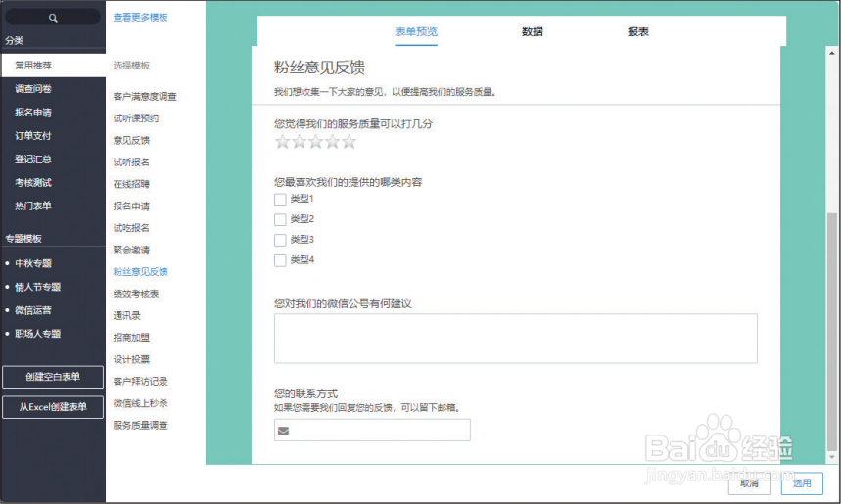Select the 意见反馈 template
The height and width of the screenshot is (504, 841).
(x=131, y=141)
